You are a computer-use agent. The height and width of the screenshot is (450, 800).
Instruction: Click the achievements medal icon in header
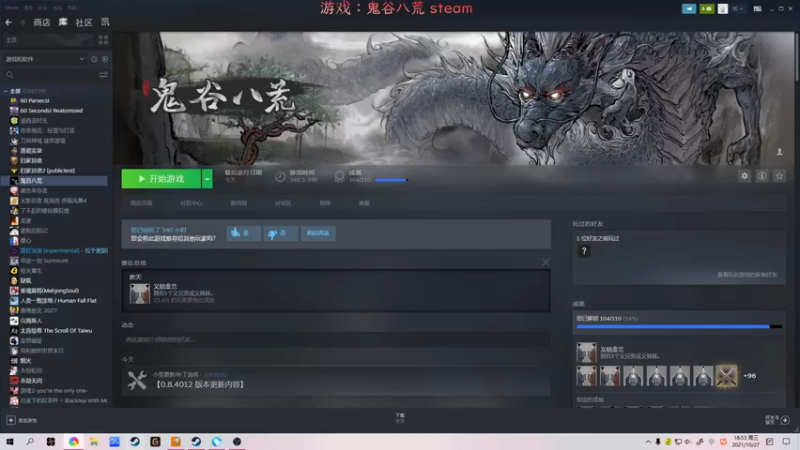[339, 177]
